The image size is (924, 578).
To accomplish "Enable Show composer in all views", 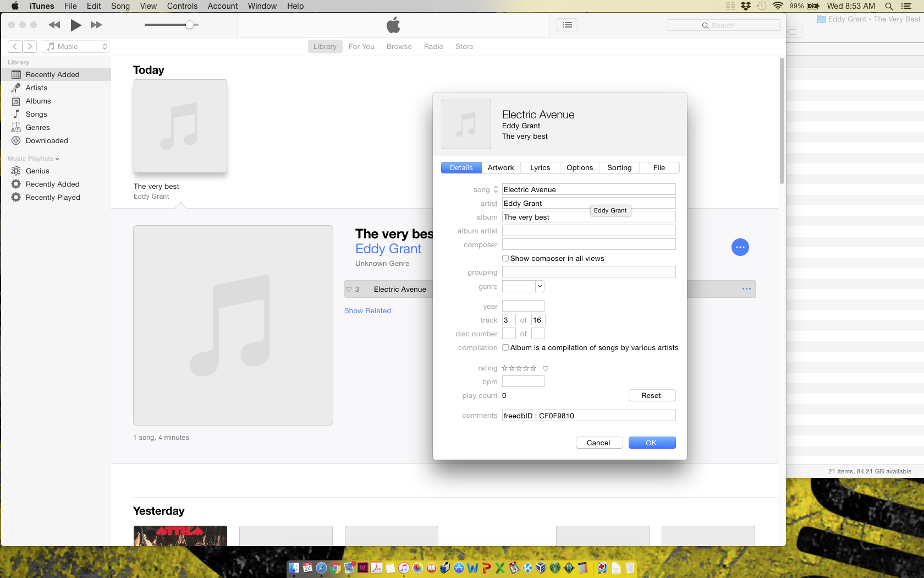I will (x=505, y=258).
